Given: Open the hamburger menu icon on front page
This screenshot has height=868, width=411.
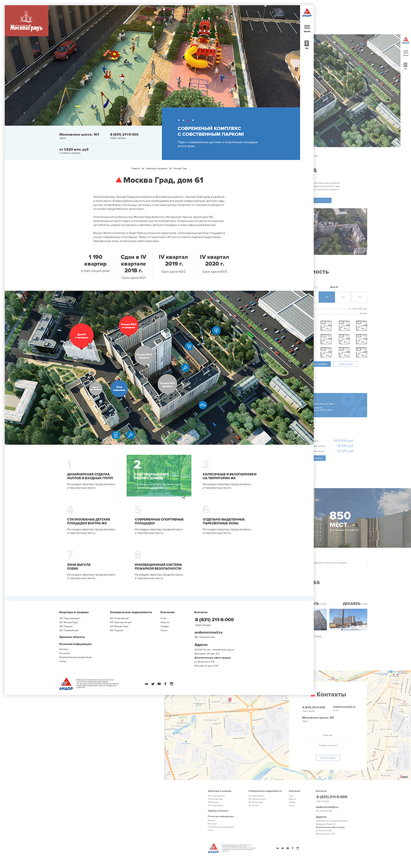Looking at the screenshot, I should point(307,27).
